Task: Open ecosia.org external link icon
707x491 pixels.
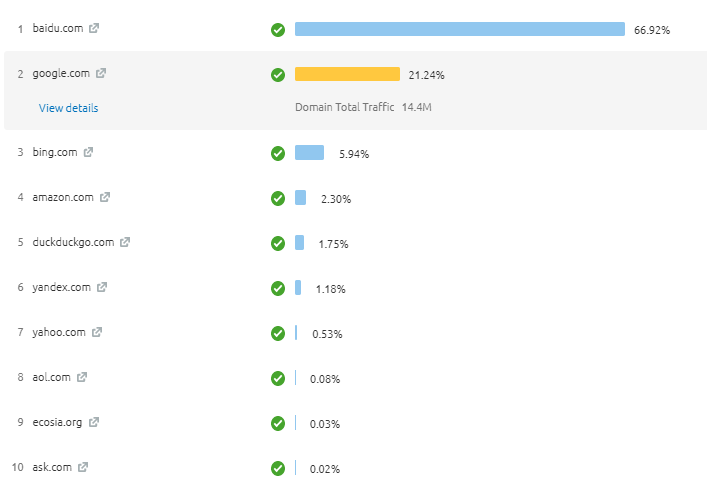Action: pos(94,422)
